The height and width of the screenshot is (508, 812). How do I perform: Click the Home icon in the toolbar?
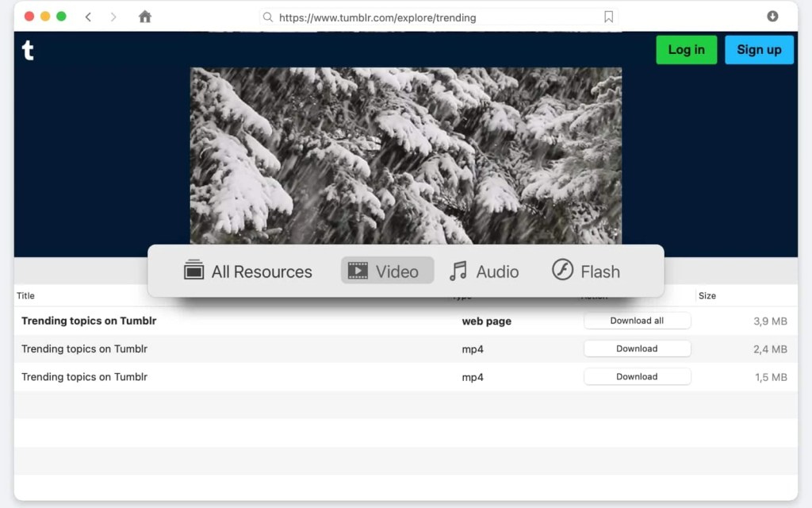(x=144, y=17)
